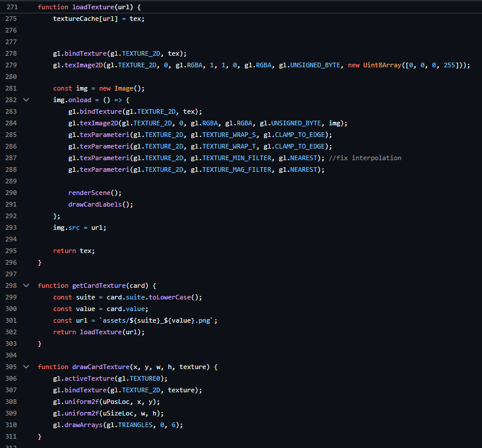Image resolution: width=482 pixels, height=448 pixels.
Task: Click line number 295
Action: pyautogui.click(x=11, y=251)
